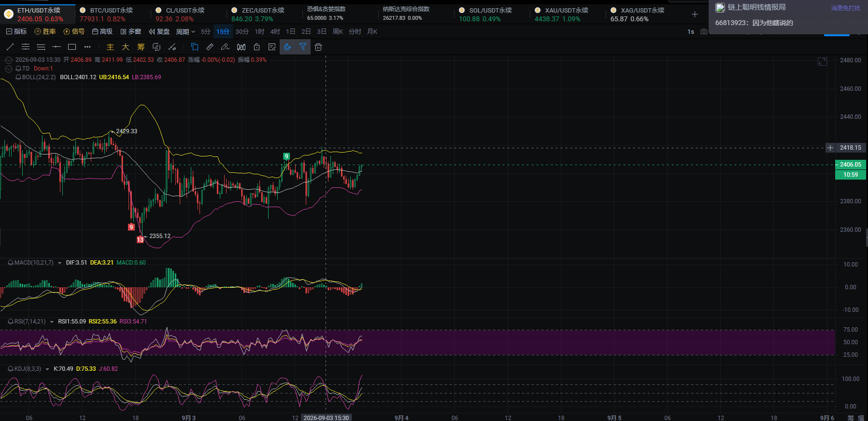Expand the 周期 period dropdown

tap(185, 31)
